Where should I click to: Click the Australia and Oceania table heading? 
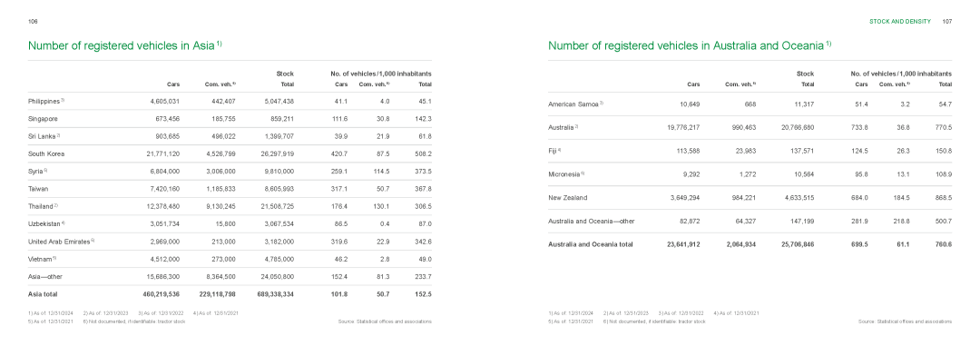690,45
